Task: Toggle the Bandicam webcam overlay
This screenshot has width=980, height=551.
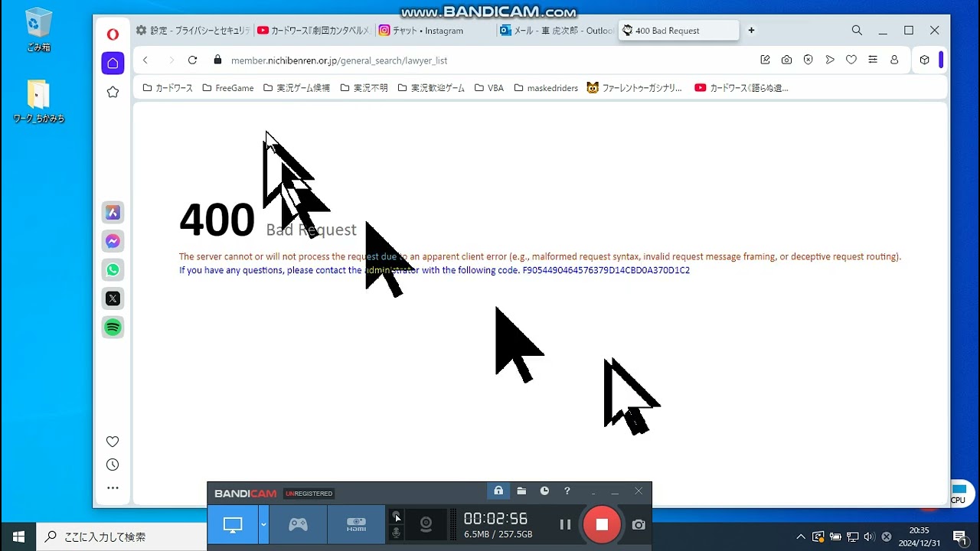Action: coord(426,524)
